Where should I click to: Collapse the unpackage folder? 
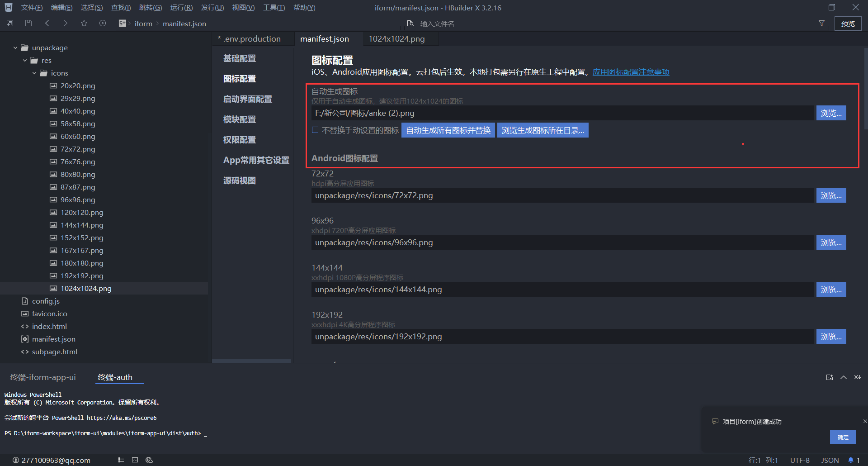(15, 48)
